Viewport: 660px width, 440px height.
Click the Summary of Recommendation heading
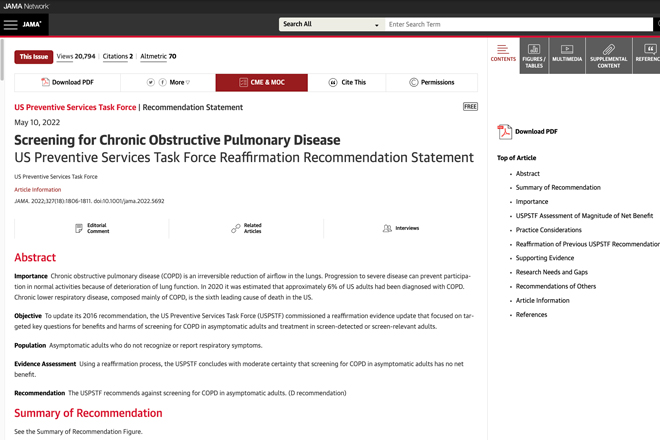point(88,413)
